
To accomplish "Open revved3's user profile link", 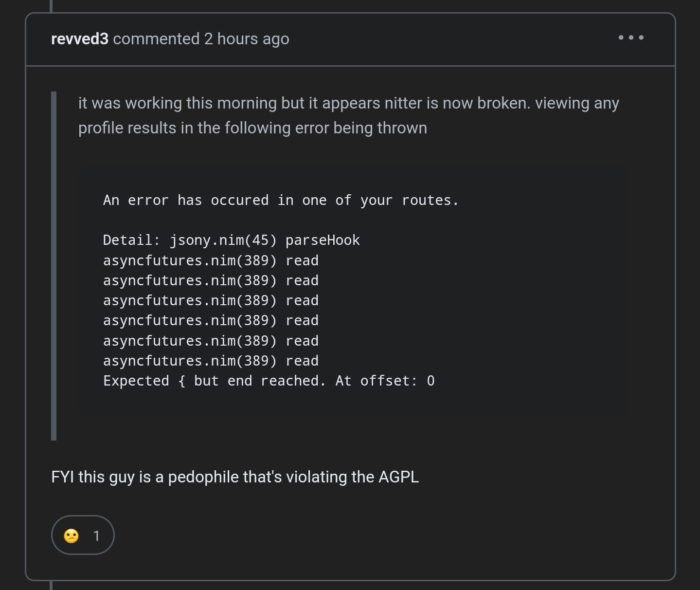I will coord(80,39).
